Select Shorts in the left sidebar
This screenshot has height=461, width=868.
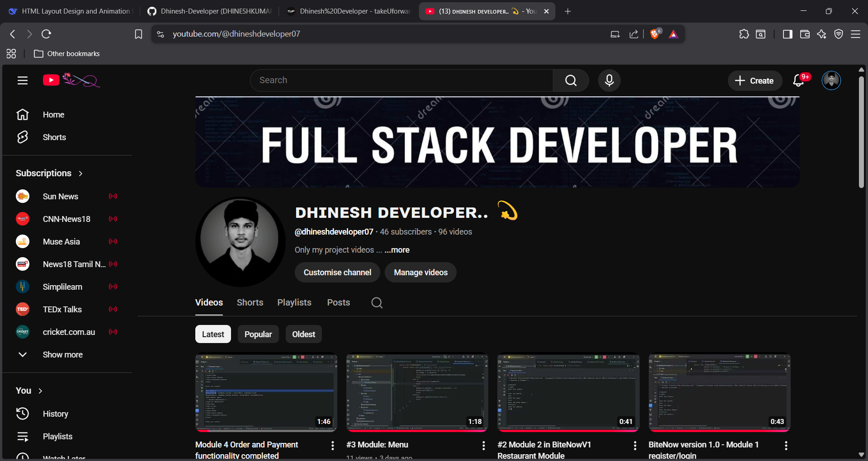[x=53, y=137]
